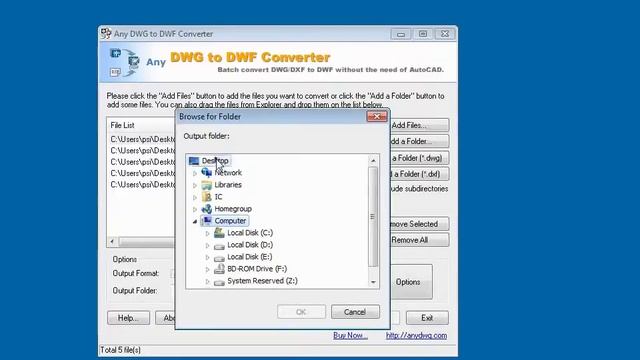Click the File List column header
Viewport: 640px width, 360px height.
[141, 125]
